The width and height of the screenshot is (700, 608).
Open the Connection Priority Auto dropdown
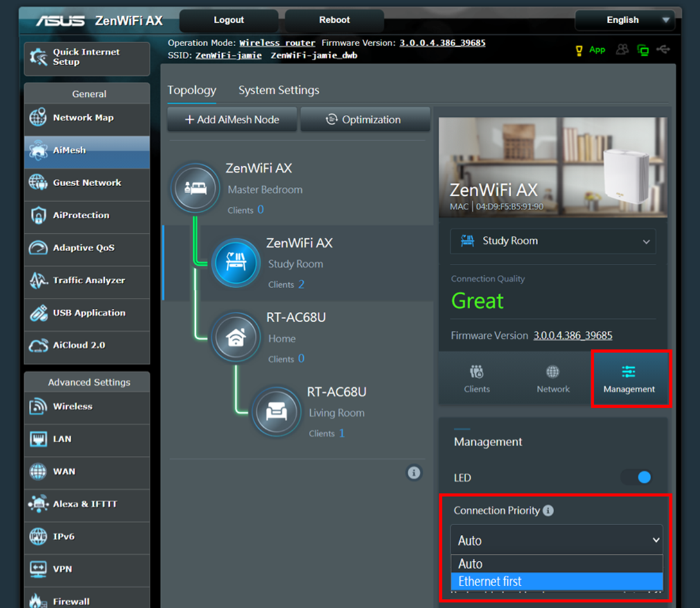click(x=557, y=540)
